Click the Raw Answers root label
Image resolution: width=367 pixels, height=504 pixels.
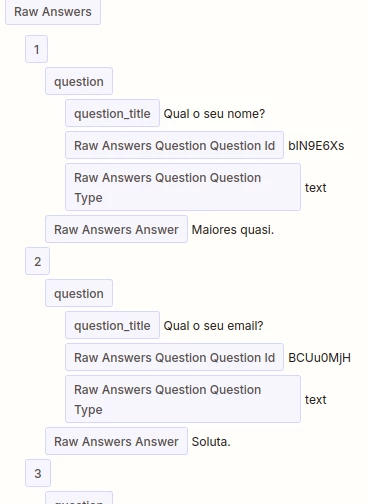pyautogui.click(x=53, y=12)
